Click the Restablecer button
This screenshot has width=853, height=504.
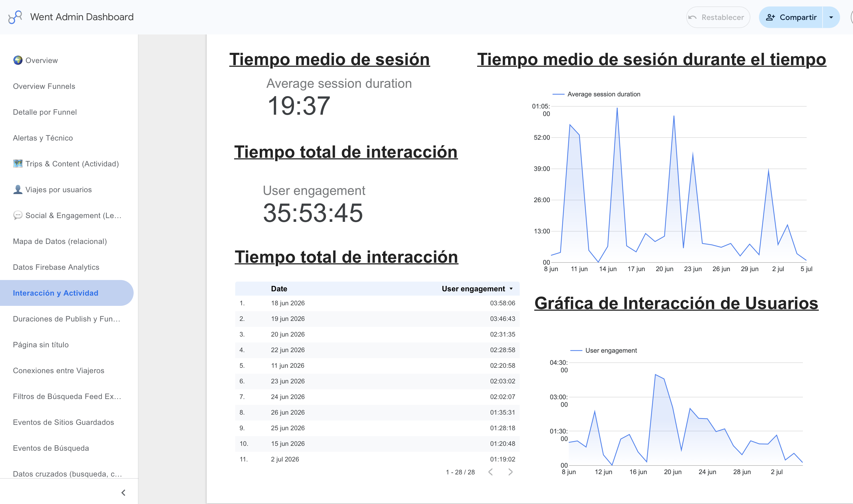coord(718,17)
